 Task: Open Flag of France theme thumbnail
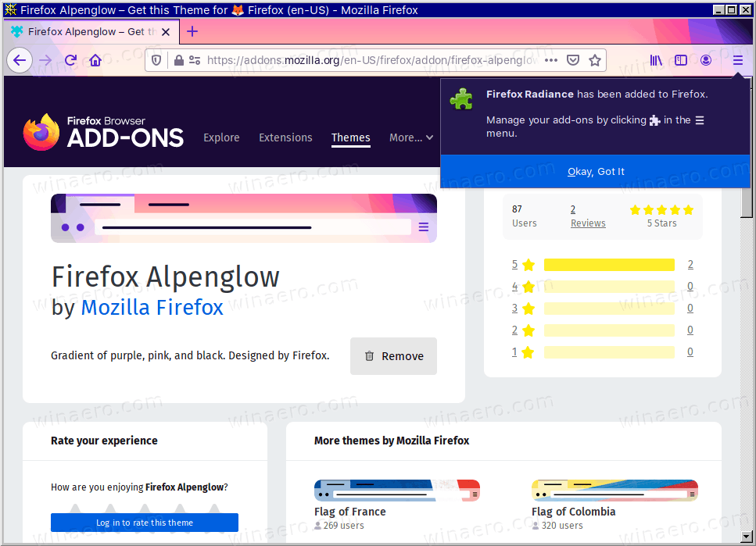(x=397, y=491)
